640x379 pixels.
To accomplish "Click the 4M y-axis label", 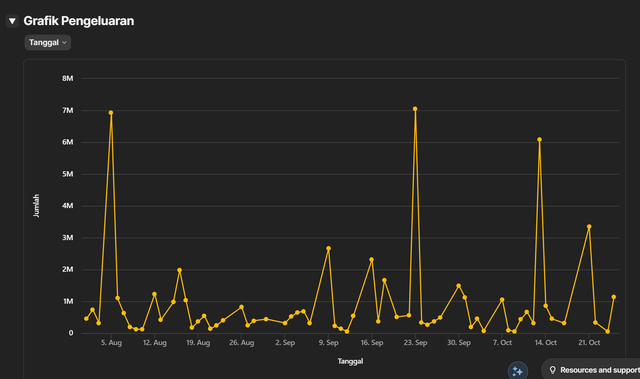I will pos(68,206).
